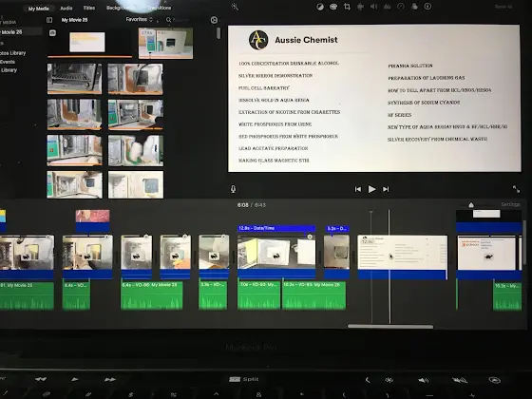
Task: Open the volume adjustment tool
Action: coord(373,7)
